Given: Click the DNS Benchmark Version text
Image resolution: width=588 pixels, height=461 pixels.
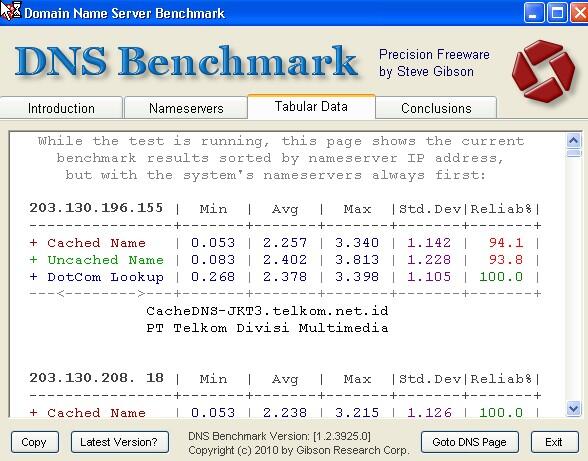Looking at the screenshot, I should tap(279, 436).
